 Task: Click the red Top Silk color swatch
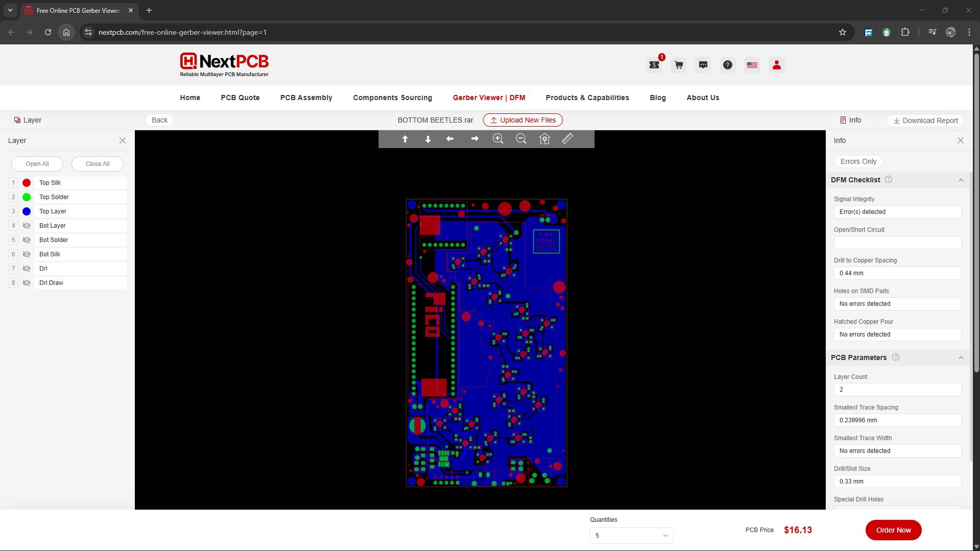coord(27,183)
